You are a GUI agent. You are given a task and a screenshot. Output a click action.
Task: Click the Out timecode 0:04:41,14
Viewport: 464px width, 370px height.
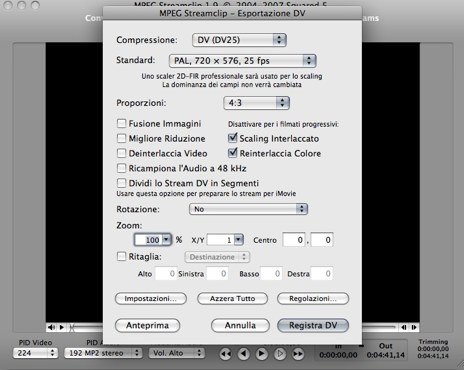[386, 355]
